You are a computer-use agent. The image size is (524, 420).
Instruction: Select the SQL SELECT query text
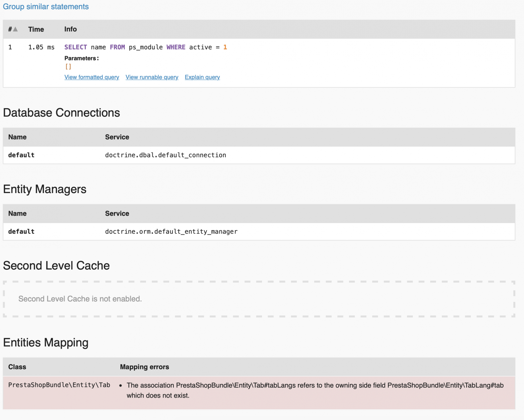(x=145, y=47)
